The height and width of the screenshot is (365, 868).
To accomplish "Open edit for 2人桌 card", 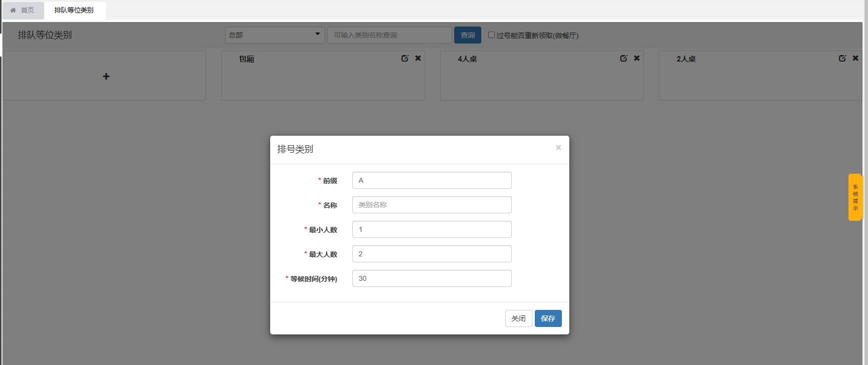I will [842, 59].
